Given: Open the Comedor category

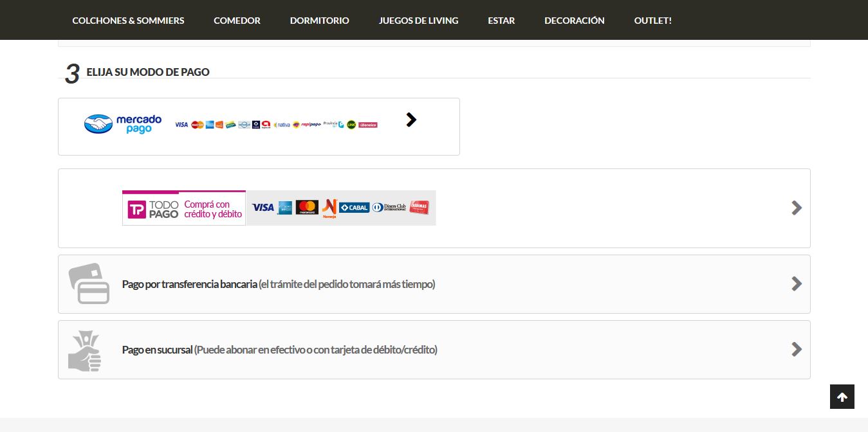Looking at the screenshot, I should tap(237, 21).
